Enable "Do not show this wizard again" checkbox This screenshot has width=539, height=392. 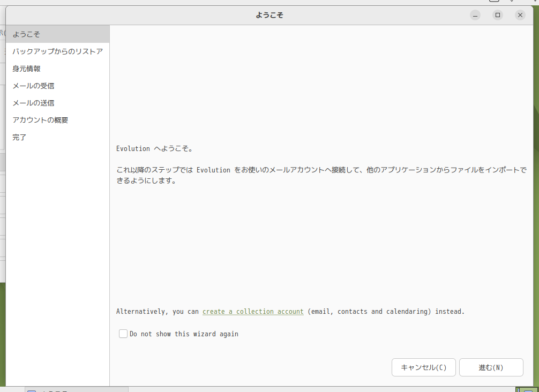123,334
